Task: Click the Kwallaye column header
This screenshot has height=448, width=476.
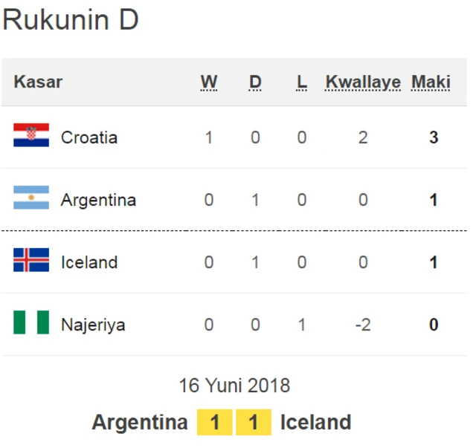Action: (363, 82)
